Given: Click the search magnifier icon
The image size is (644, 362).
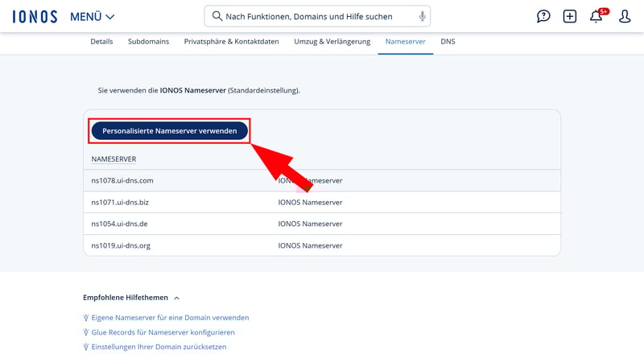Looking at the screenshot, I should click(x=217, y=16).
